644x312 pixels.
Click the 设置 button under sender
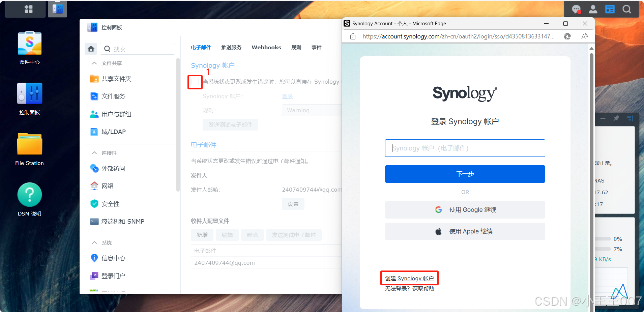point(293,204)
